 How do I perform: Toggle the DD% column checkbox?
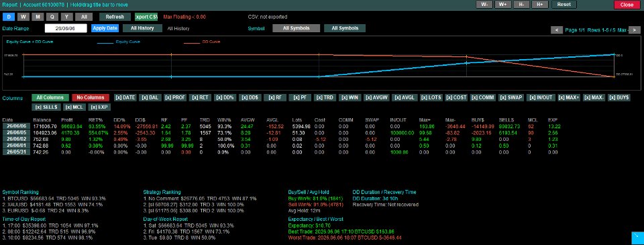click(226, 98)
